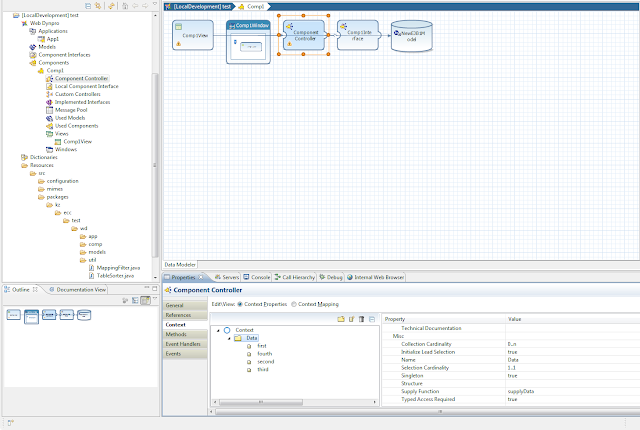Viewport: 640px width, 430px height.
Task: Click the Custom Controllers icon
Action: 49,94
